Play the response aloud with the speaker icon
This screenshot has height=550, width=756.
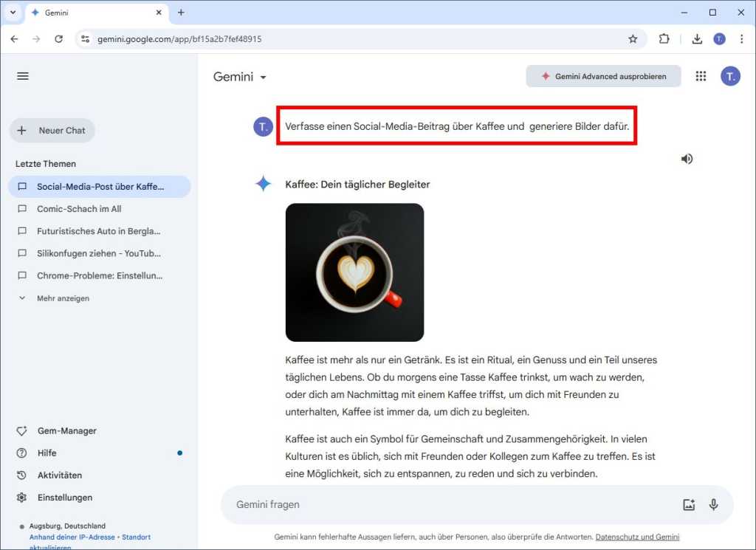click(686, 158)
